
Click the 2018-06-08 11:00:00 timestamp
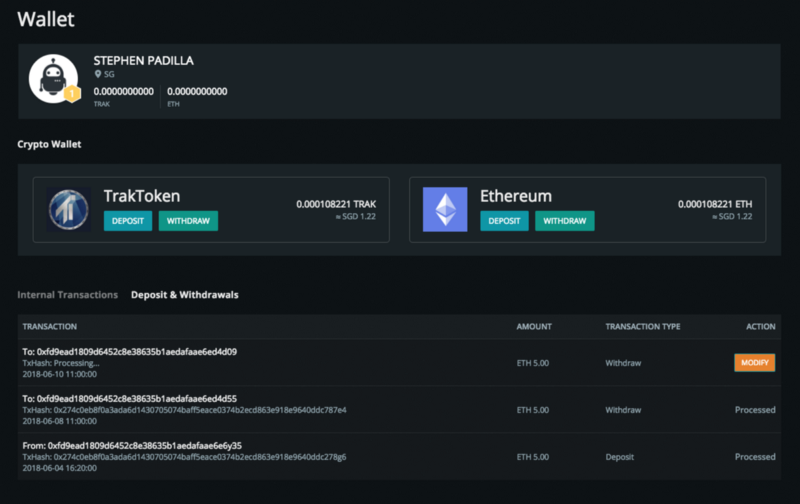point(60,421)
